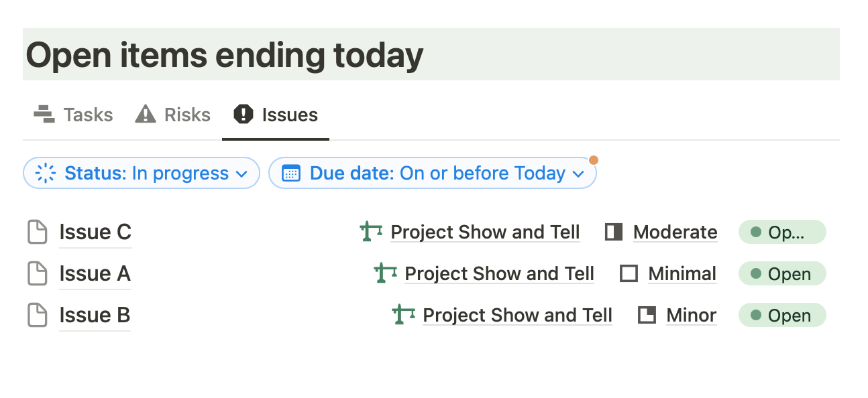Click the Open status pill for Issue A
The height and width of the screenshot is (398, 868).
click(x=782, y=273)
